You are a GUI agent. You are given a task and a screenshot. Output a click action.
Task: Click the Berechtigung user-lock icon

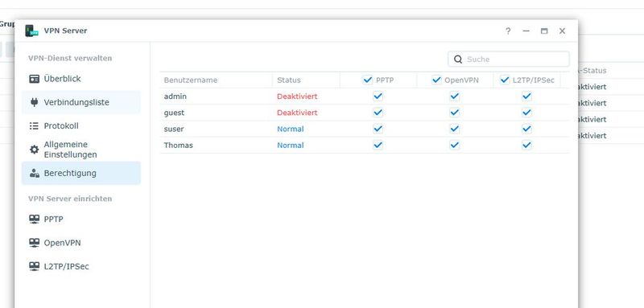pos(35,173)
